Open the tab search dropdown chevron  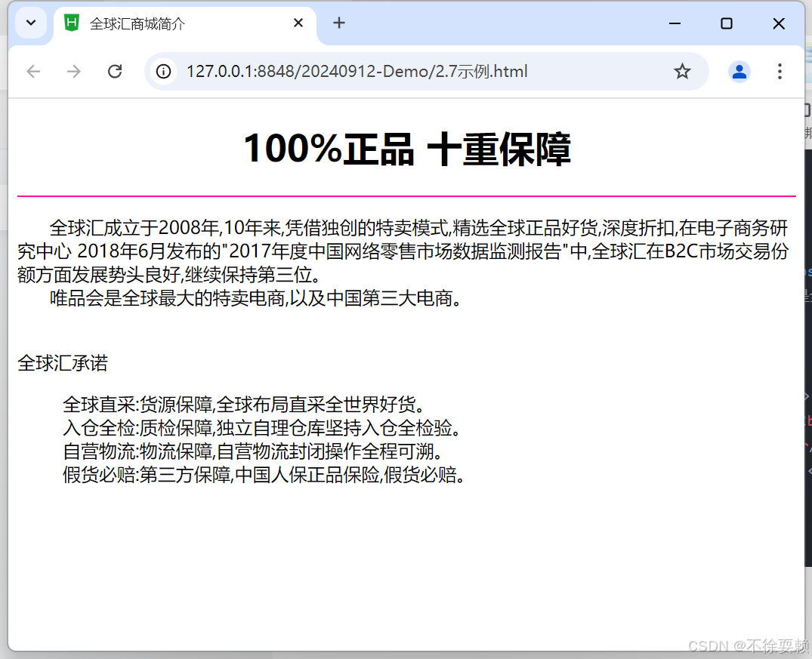click(x=31, y=23)
